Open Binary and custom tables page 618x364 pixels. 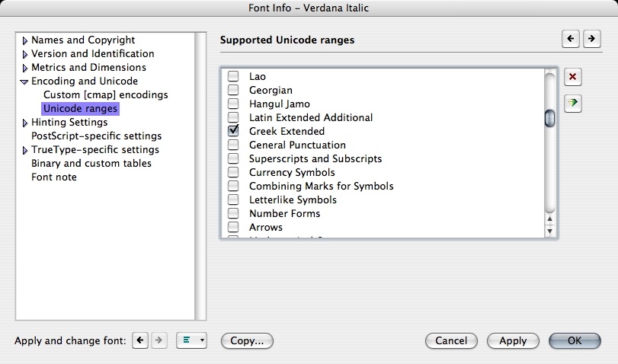coord(91,163)
